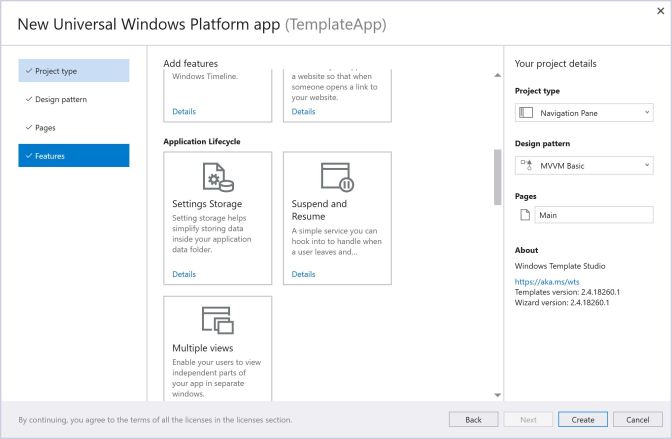Click the Wizard version text

coord(562,303)
